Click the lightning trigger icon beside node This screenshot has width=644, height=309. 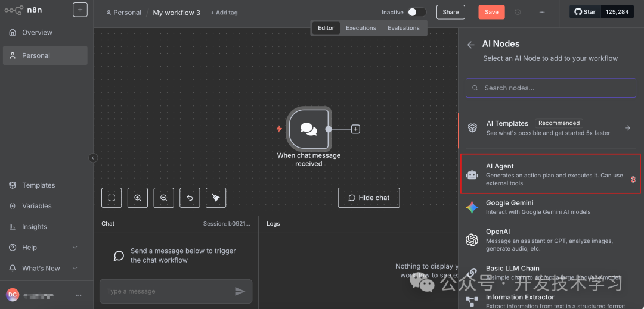(x=279, y=129)
